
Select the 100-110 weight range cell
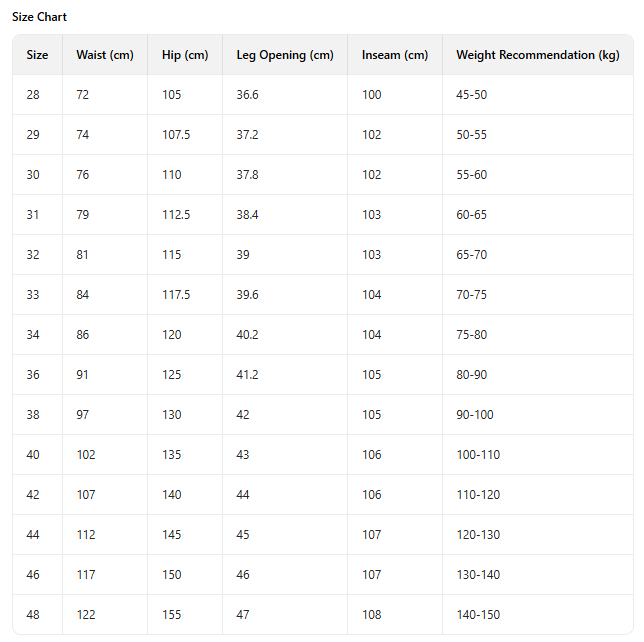point(478,455)
